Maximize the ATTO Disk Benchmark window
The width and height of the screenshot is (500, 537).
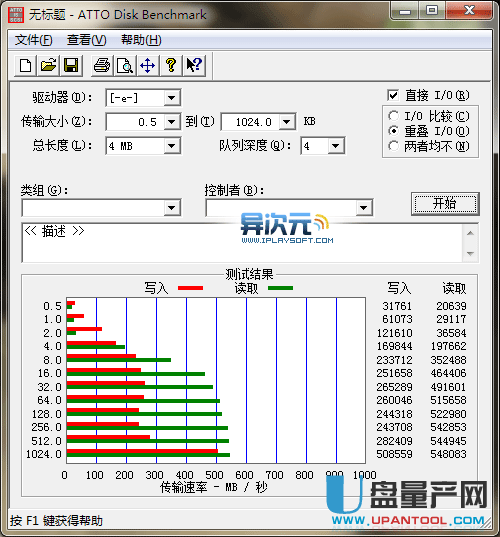point(432,11)
